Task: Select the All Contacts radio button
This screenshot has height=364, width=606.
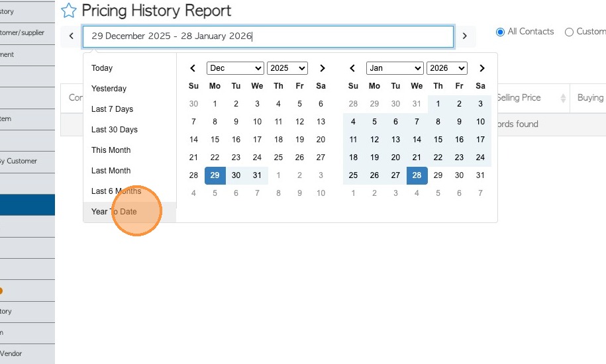Action: tap(500, 32)
